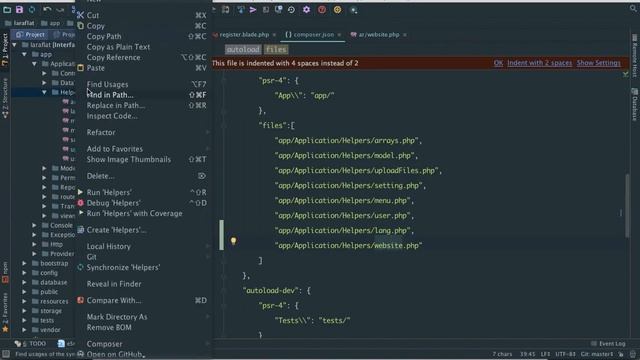The width and height of the screenshot is (640, 360).
Task: Click the Git: master branch widget
Action: pos(597,354)
